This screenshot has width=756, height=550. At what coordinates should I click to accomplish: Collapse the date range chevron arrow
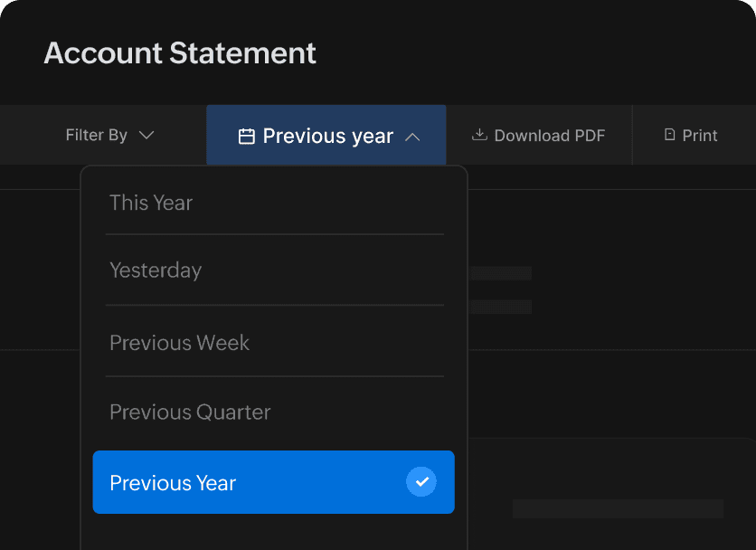point(412,137)
